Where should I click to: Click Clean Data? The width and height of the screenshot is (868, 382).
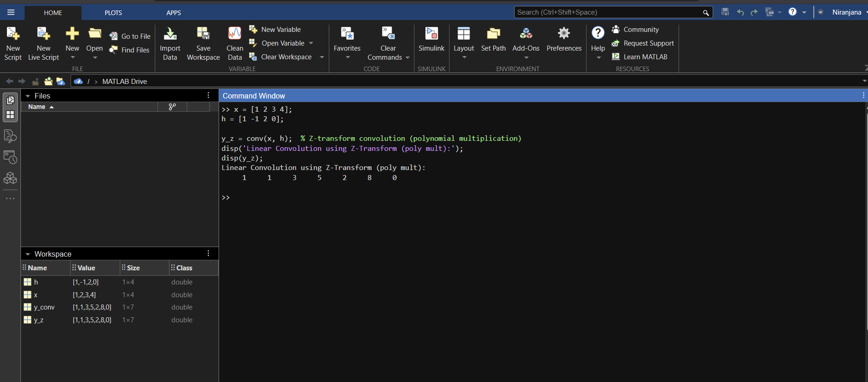(x=235, y=44)
